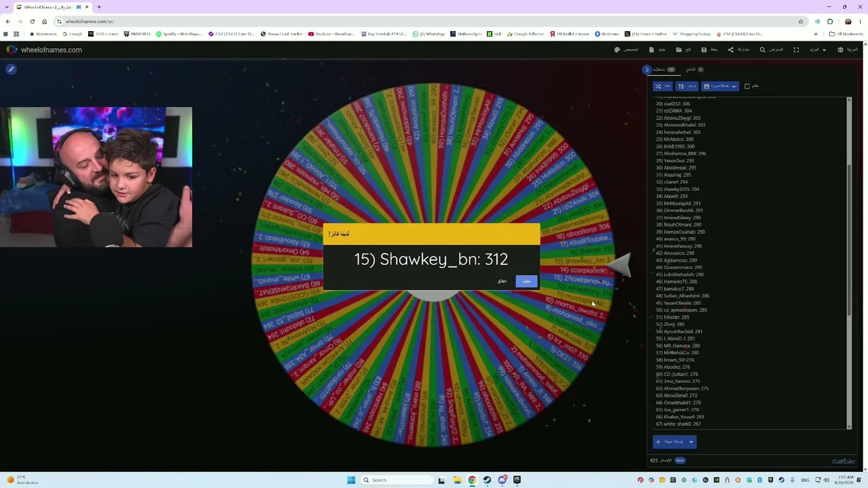Click entry '33) shawky3255: 294'
The height and width of the screenshot is (488, 868).
677,189
